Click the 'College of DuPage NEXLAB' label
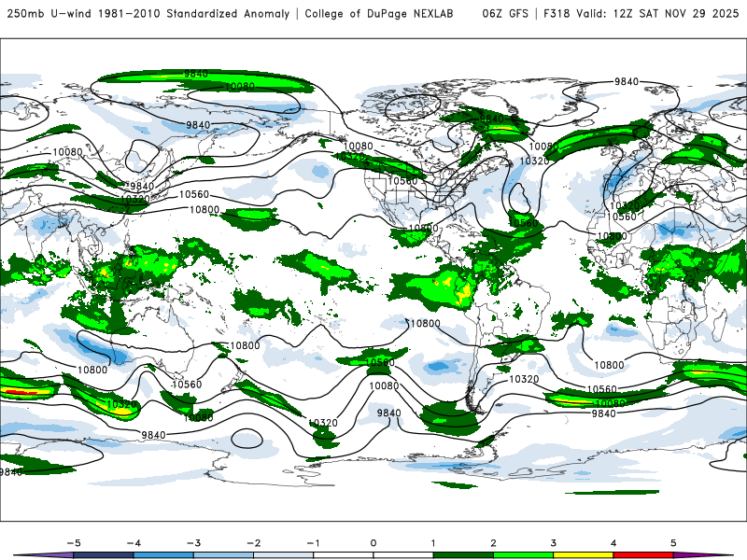The height and width of the screenshot is (560, 747). point(379,13)
